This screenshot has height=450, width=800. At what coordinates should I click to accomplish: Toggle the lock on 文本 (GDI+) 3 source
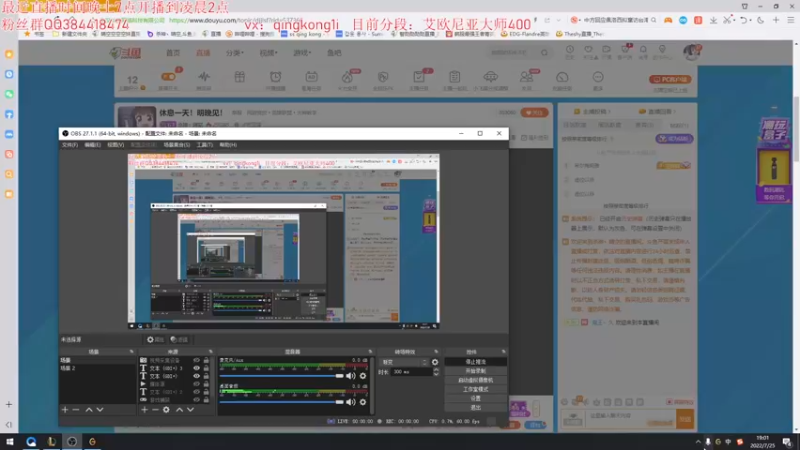[x=206, y=368]
